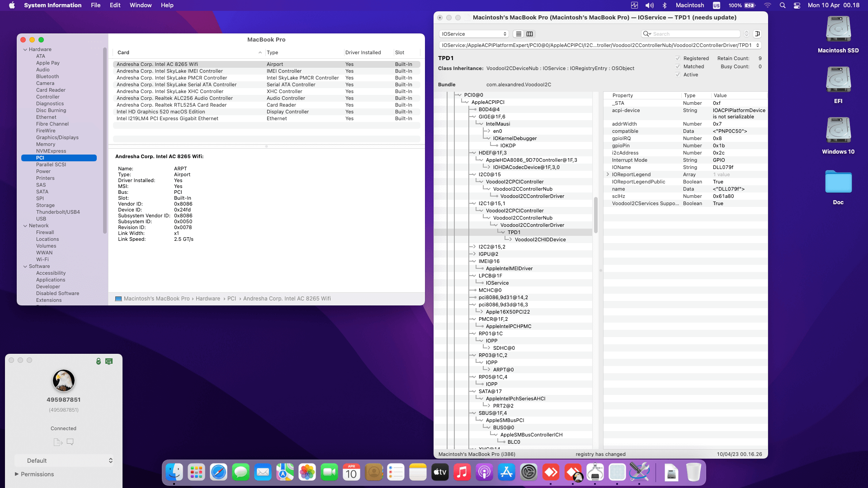Click the Bluetooth menu bar icon

click(665, 5)
